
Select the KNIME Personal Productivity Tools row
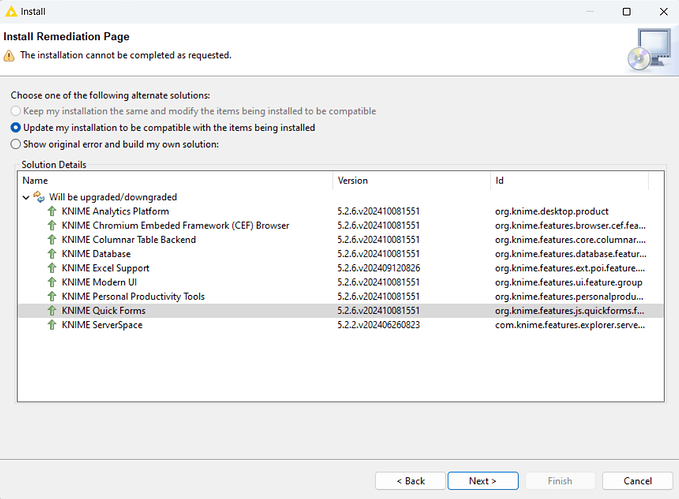tap(133, 297)
